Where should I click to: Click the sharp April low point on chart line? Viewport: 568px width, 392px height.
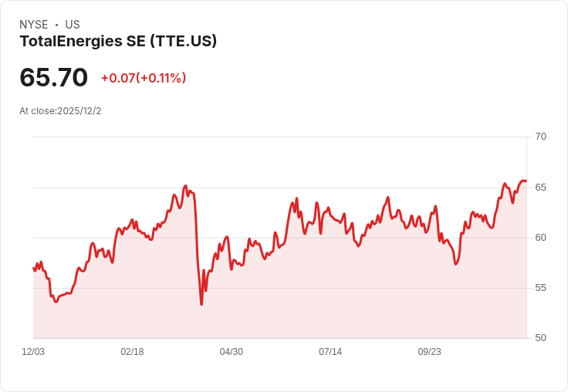pyautogui.click(x=201, y=304)
